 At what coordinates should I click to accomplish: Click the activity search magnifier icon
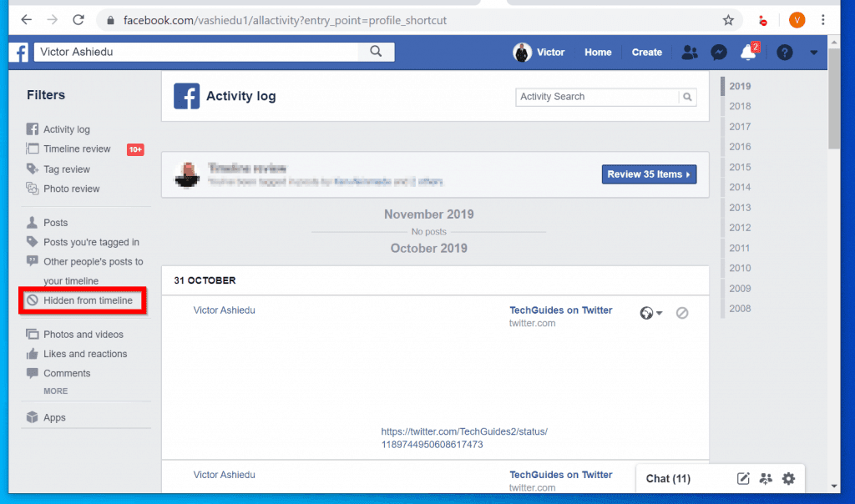[x=687, y=97]
